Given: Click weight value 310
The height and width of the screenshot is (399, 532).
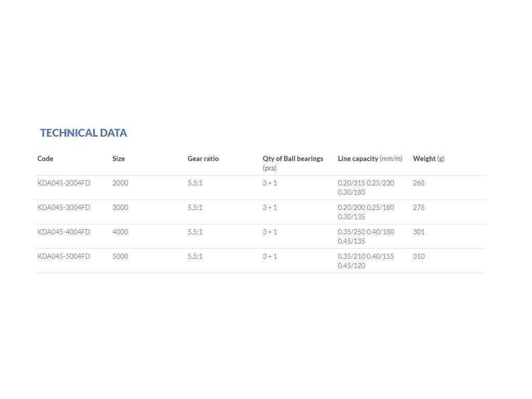Looking at the screenshot, I should coord(419,256).
